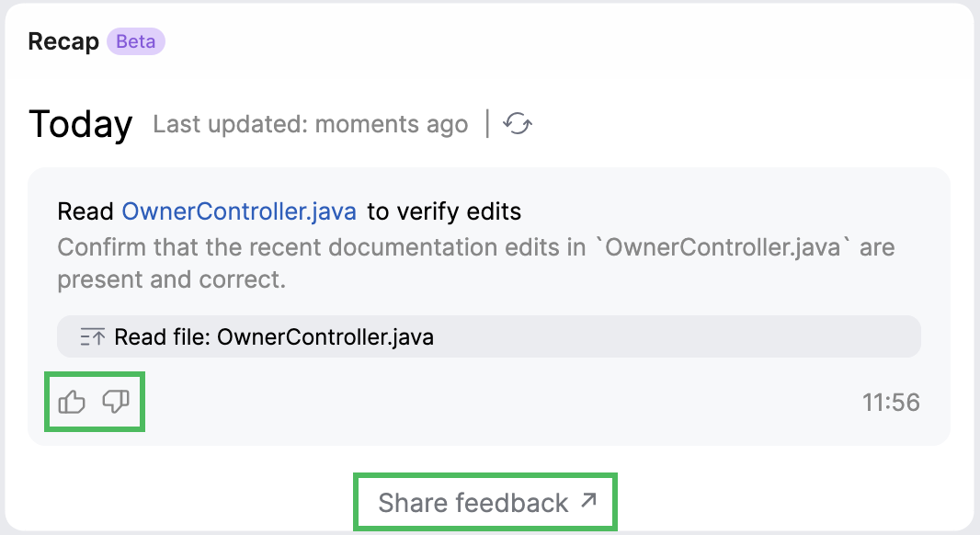Image resolution: width=980 pixels, height=535 pixels.
Task: Expand the Read file: OwnerController.java action row
Action: click(x=489, y=336)
